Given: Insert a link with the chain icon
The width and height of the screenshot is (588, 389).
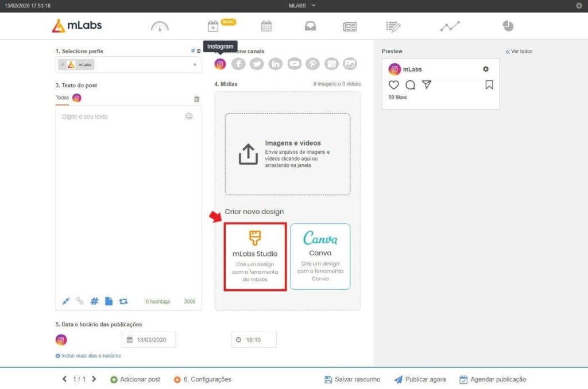Looking at the screenshot, I should 80,301.
